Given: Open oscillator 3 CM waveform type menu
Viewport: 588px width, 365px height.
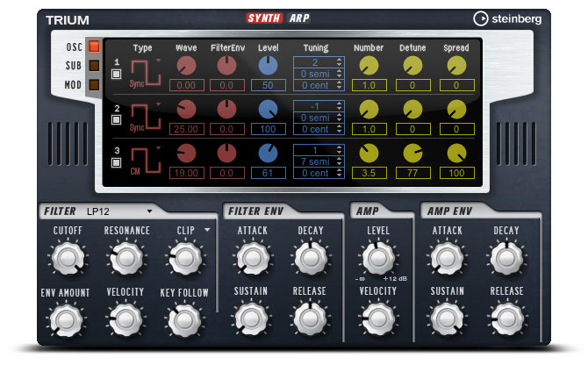Looking at the screenshot, I should click(146, 161).
